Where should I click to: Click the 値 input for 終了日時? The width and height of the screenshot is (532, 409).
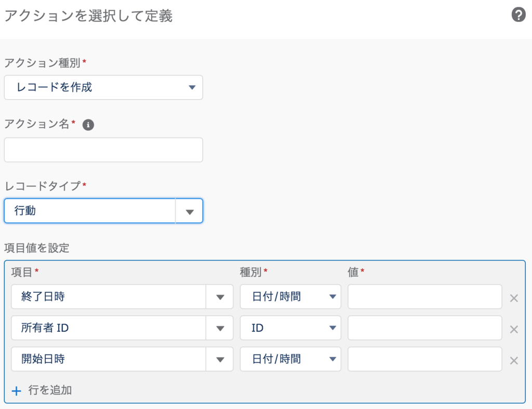pyautogui.click(x=425, y=297)
